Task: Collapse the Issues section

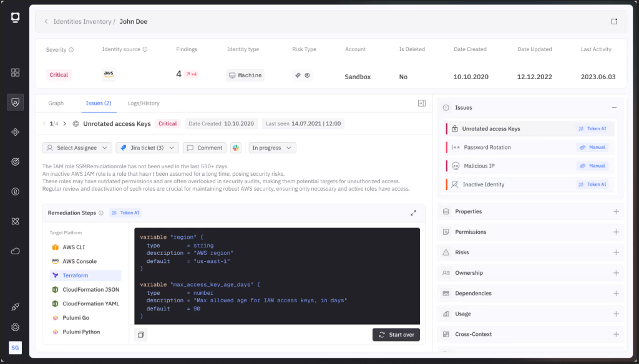Action: 614,108
